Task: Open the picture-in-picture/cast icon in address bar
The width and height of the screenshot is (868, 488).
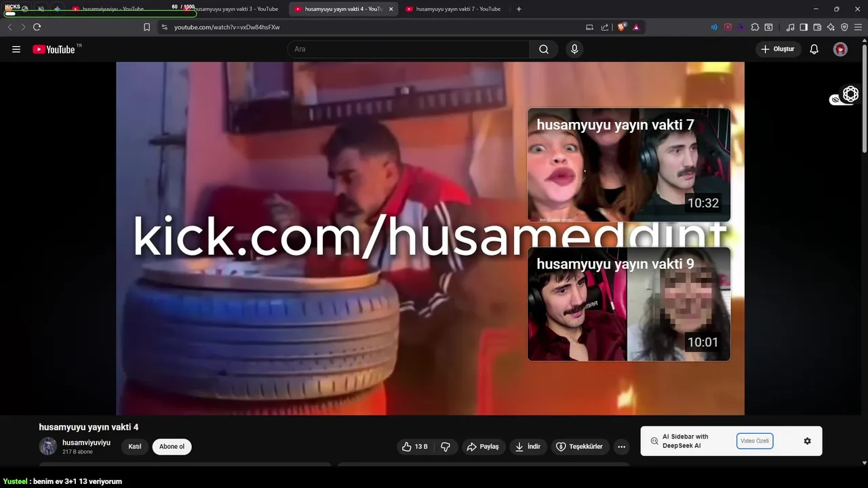Action: tap(589, 27)
